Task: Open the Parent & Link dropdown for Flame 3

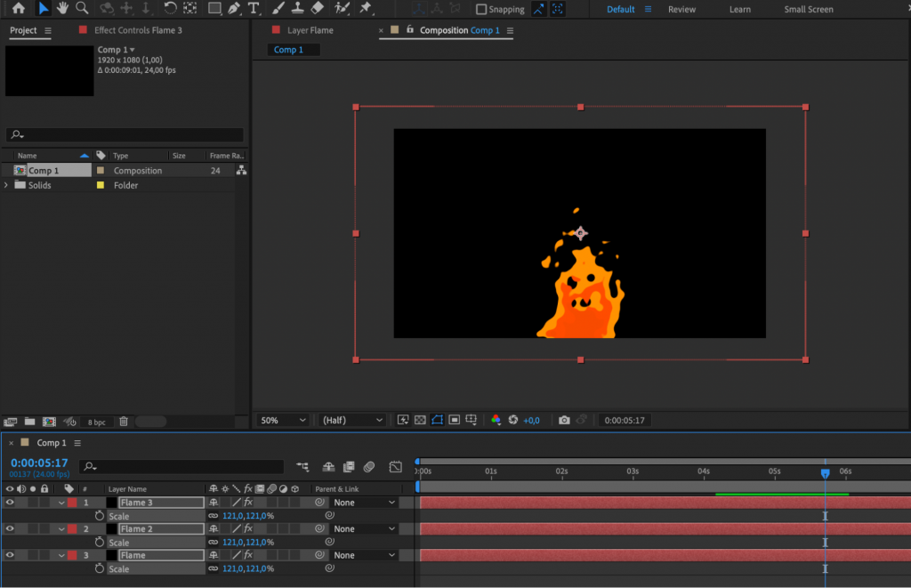Action: [x=364, y=502]
